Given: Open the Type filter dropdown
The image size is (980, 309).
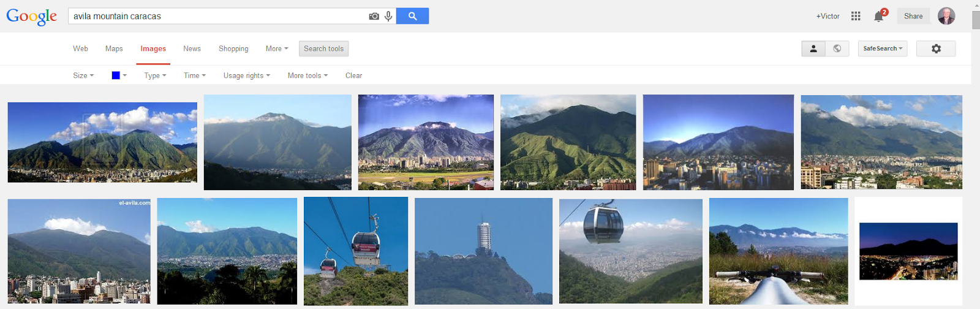Looking at the screenshot, I should (x=155, y=75).
